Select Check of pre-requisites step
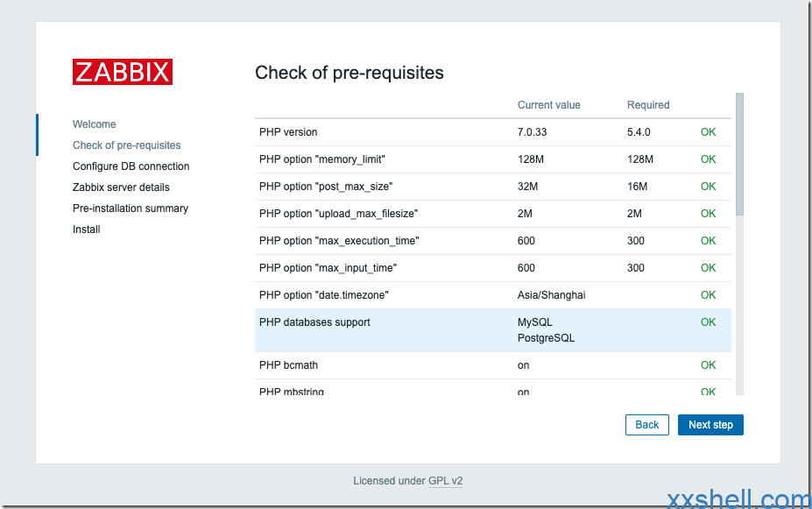Screen dimensions: 812x509 [127, 145]
